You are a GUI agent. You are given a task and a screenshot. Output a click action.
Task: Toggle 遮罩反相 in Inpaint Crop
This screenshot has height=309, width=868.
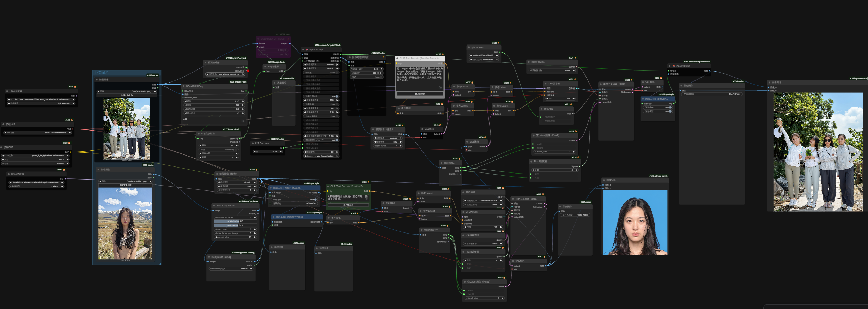(321, 104)
